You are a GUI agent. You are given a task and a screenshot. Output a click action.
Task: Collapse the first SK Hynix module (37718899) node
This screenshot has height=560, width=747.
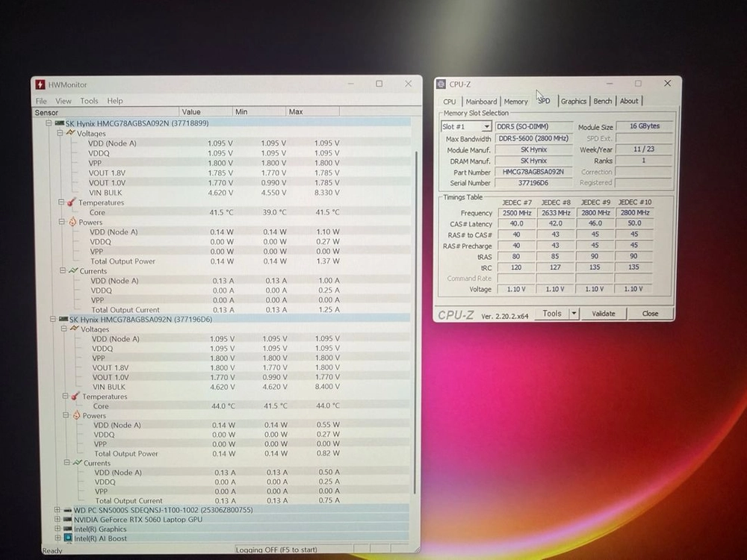point(48,123)
